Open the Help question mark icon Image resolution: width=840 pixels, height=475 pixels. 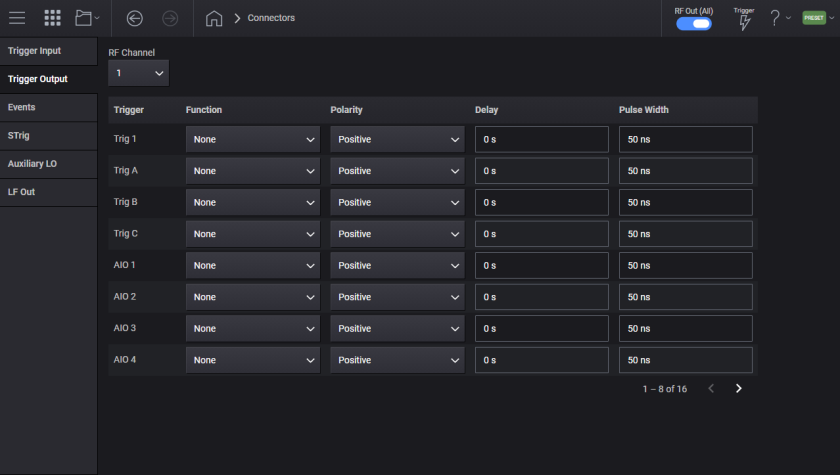(x=774, y=18)
